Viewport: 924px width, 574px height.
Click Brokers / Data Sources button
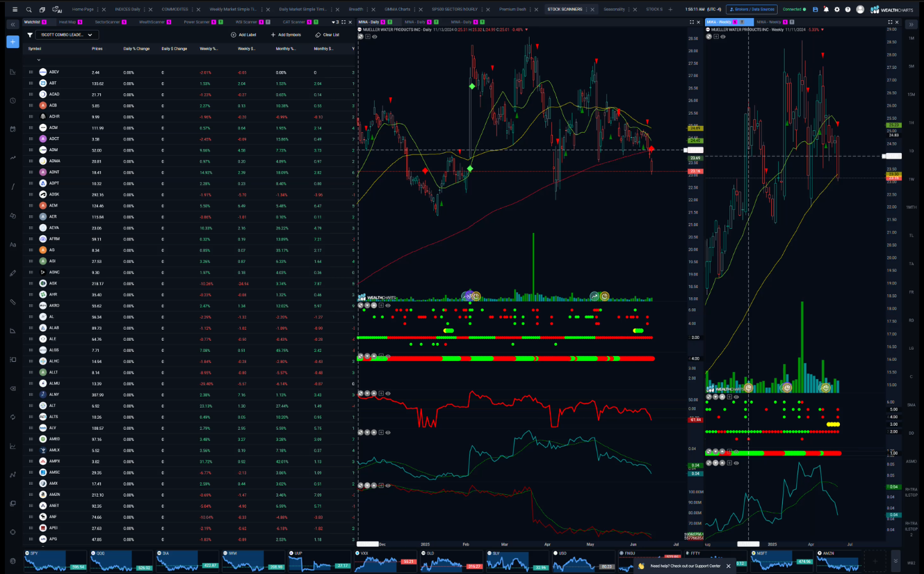(x=752, y=10)
